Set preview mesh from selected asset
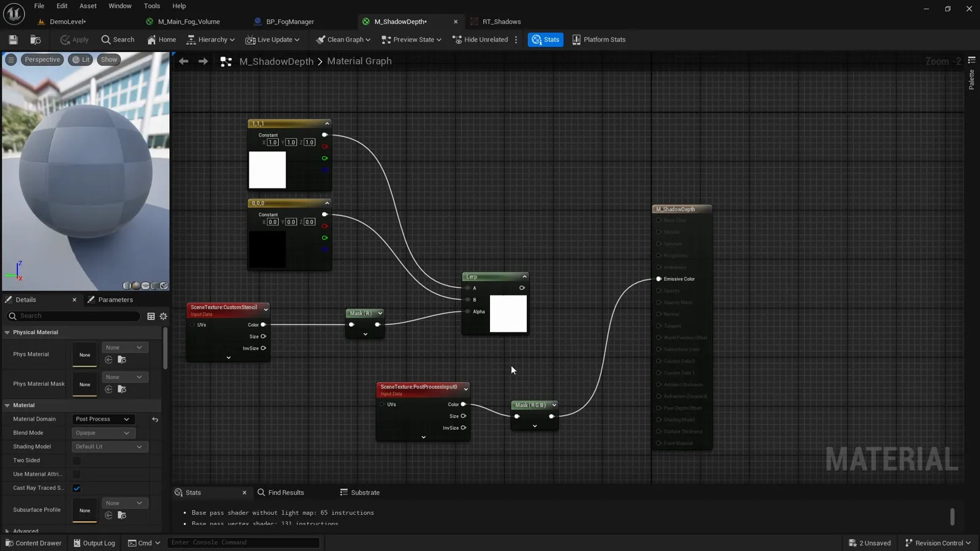 pyautogui.click(x=164, y=286)
